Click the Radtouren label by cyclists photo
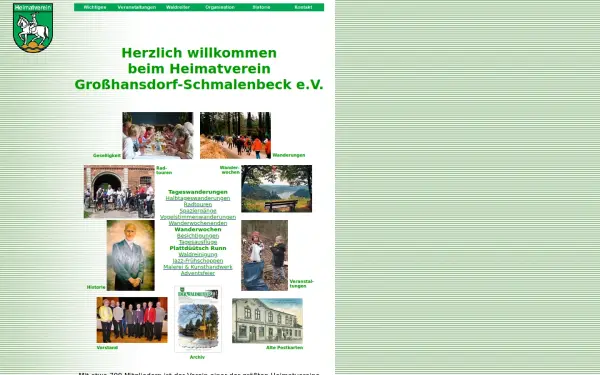 tap(164, 170)
